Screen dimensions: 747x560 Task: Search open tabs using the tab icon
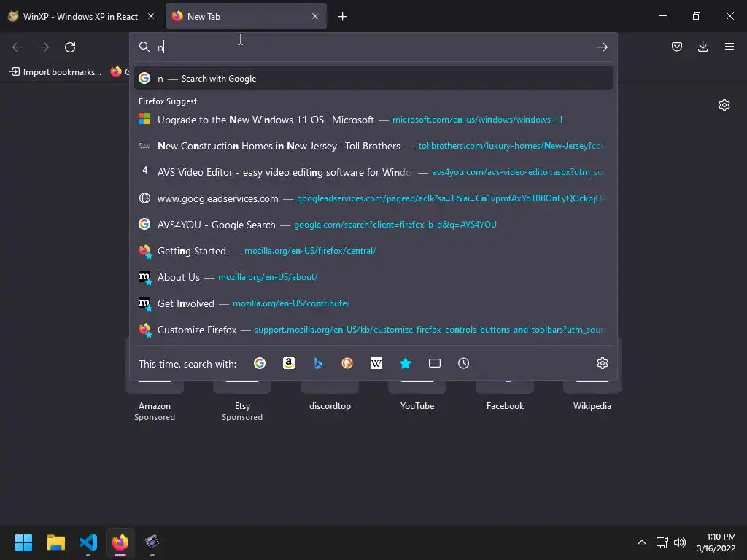(x=435, y=363)
